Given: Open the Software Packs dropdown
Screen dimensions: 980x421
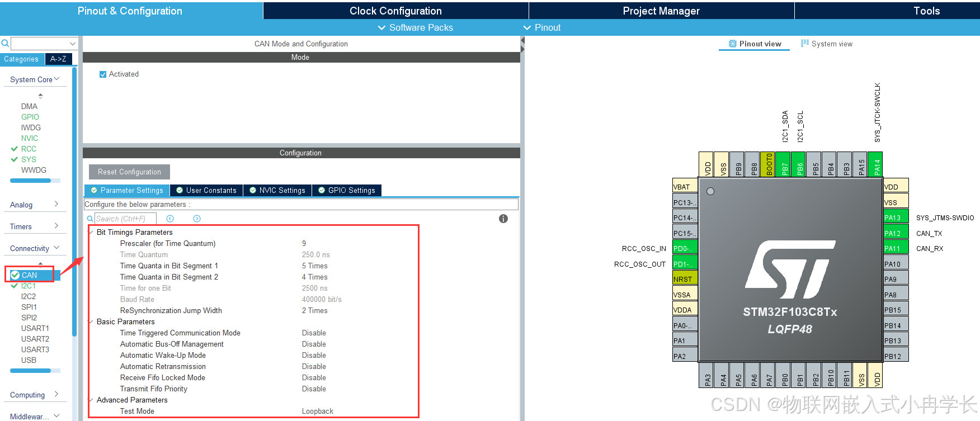Looking at the screenshot, I should click(415, 27).
